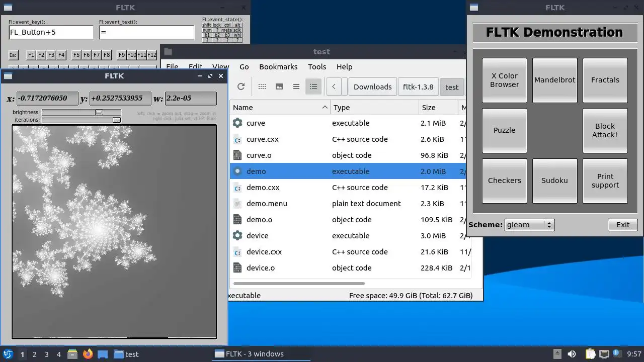
Task: Reload the file manager folder view
Action: click(x=241, y=86)
